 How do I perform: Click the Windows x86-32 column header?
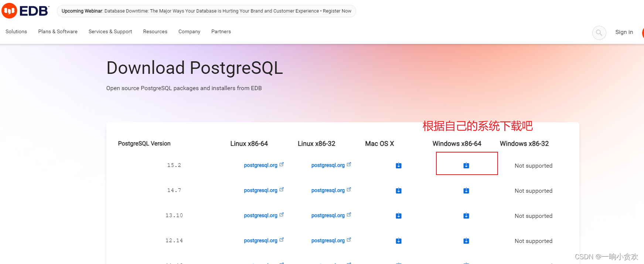click(524, 144)
